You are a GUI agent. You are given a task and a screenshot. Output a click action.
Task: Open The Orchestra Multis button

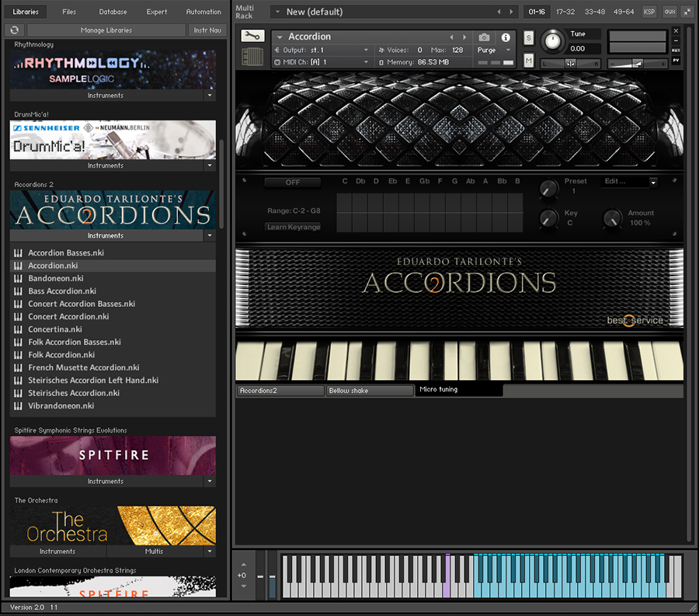click(154, 552)
